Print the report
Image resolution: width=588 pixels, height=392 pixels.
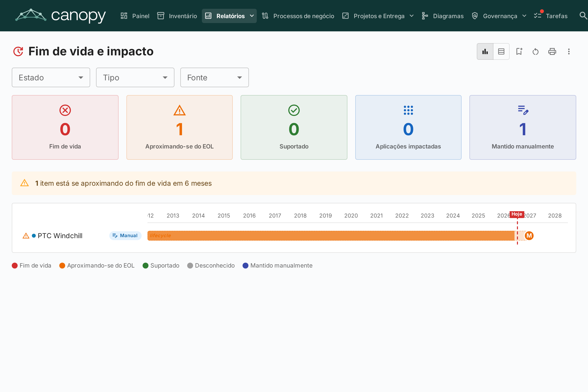click(x=552, y=51)
